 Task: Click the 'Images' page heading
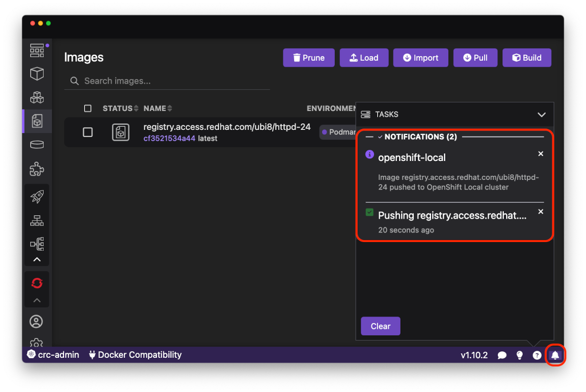[x=84, y=57]
